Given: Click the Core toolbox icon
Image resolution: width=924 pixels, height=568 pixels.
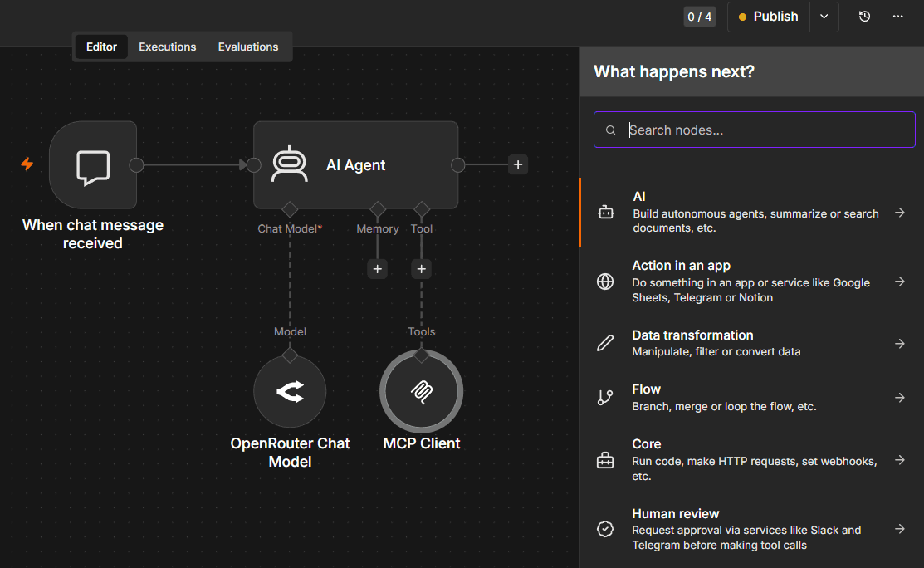Looking at the screenshot, I should pyautogui.click(x=605, y=460).
